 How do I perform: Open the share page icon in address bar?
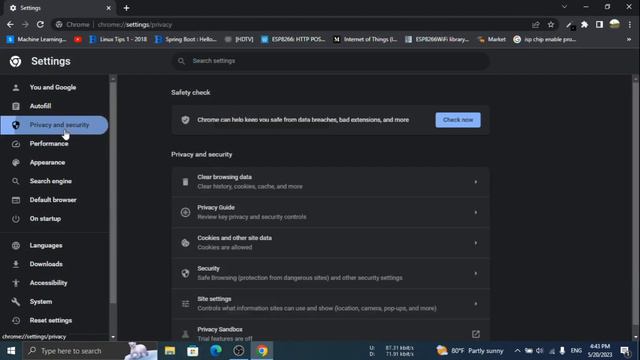pyautogui.click(x=536, y=24)
